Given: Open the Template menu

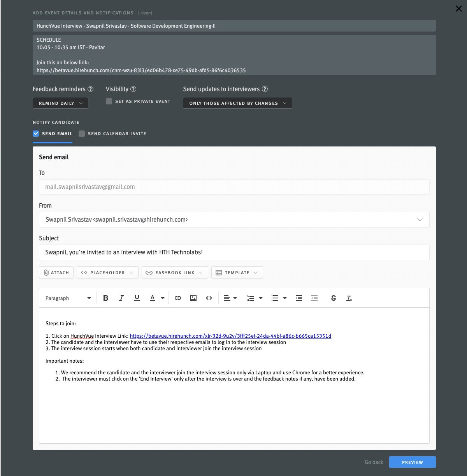Looking at the screenshot, I should [237, 273].
